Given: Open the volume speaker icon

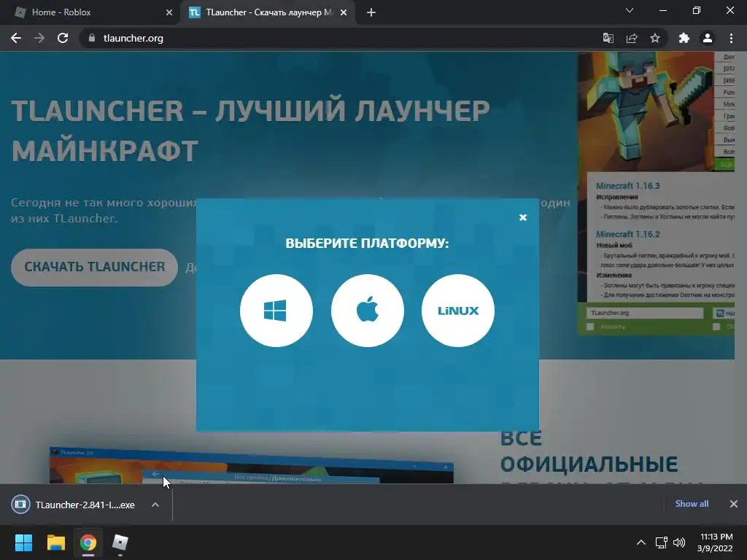Looking at the screenshot, I should coord(679,542).
